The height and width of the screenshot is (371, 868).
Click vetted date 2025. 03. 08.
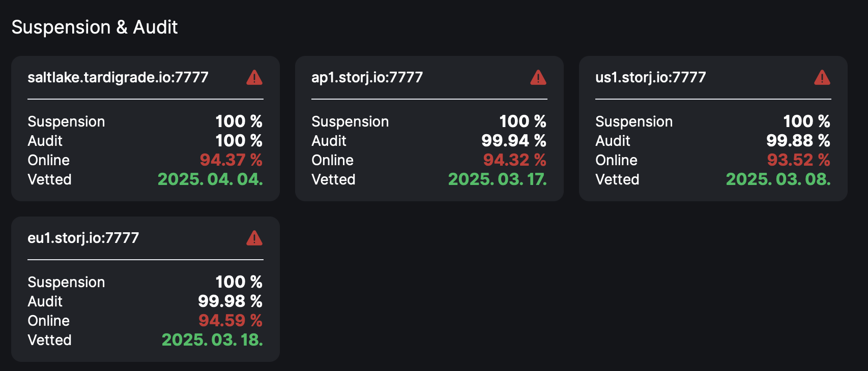778,179
